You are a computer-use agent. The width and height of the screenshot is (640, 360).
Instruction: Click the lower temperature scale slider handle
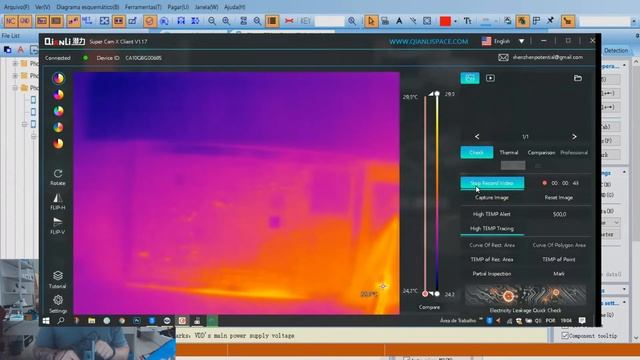(x=437, y=293)
